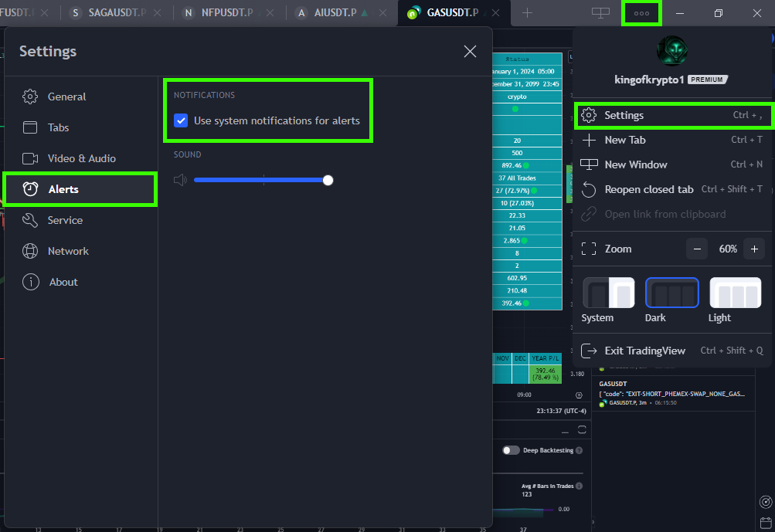Screen dimensions: 775x532
Task: Open the GASUSDT alert log entry
Action: pyautogui.click(x=671, y=392)
